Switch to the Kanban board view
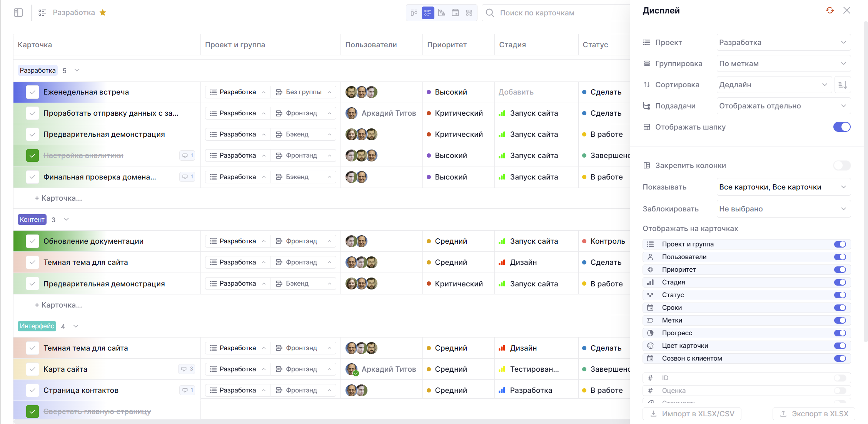This screenshot has height=424, width=868. click(414, 13)
